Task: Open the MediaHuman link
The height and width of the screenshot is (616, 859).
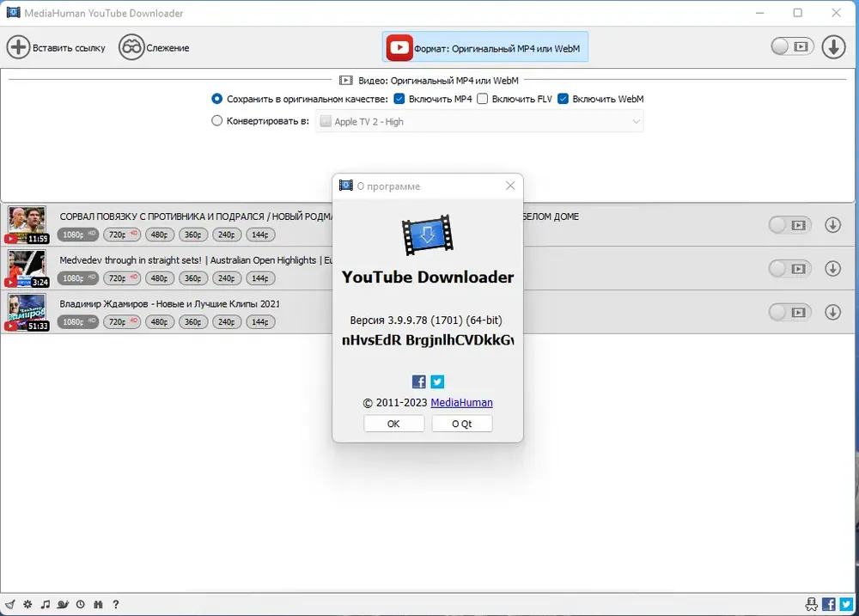Action: [461, 402]
